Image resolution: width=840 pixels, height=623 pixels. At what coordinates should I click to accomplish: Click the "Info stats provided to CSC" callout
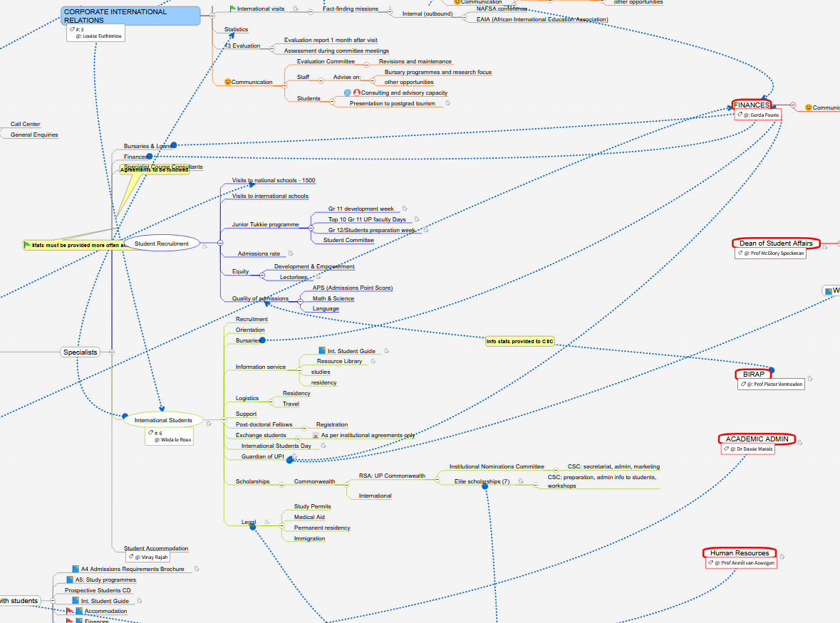tap(519, 341)
